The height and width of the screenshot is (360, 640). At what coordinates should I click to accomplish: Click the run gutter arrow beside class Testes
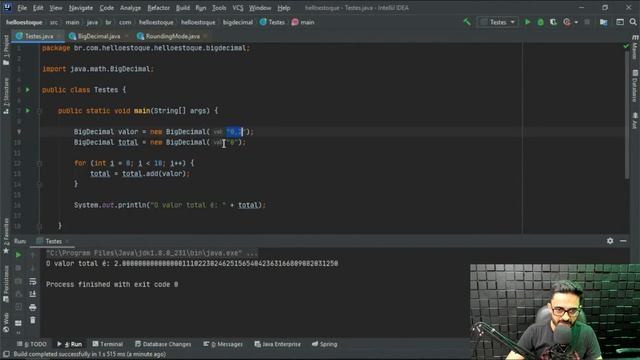[x=28, y=90]
